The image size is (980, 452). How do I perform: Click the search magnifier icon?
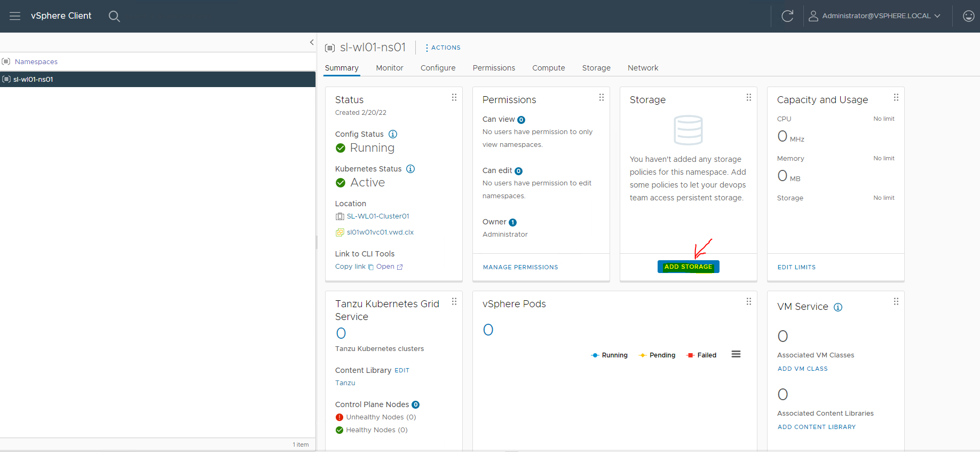tap(114, 16)
